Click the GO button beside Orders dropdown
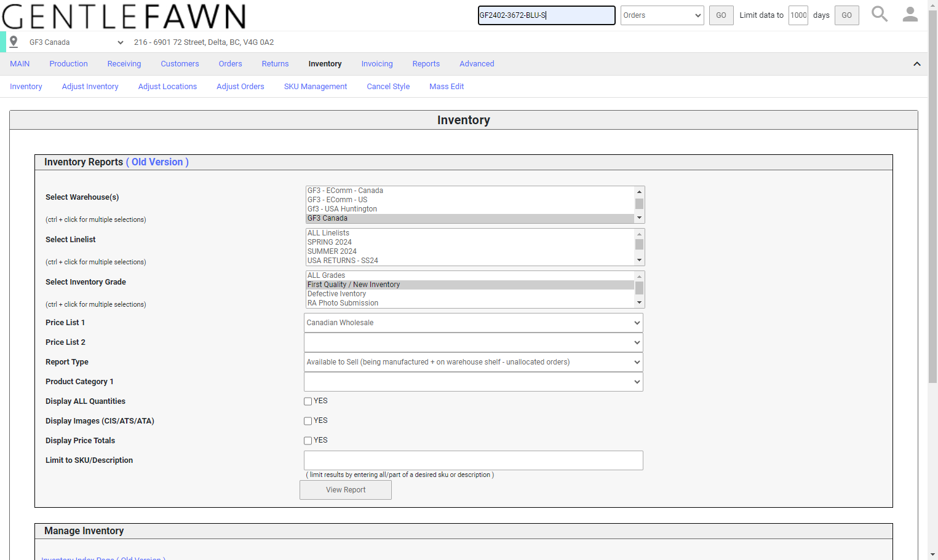 point(721,15)
